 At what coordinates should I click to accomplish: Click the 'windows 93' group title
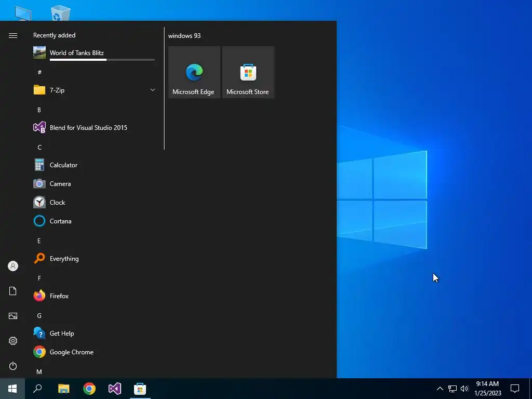184,36
